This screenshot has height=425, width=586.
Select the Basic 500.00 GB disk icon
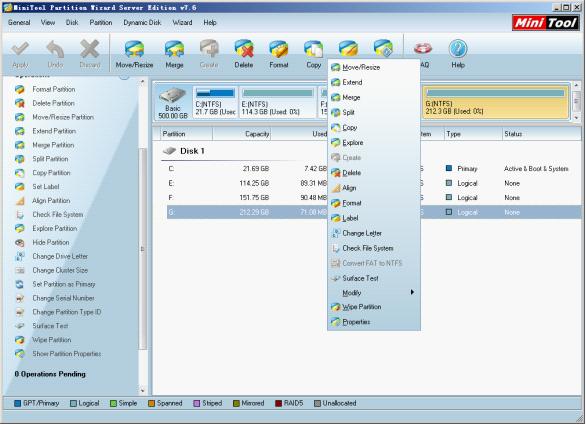(x=173, y=102)
